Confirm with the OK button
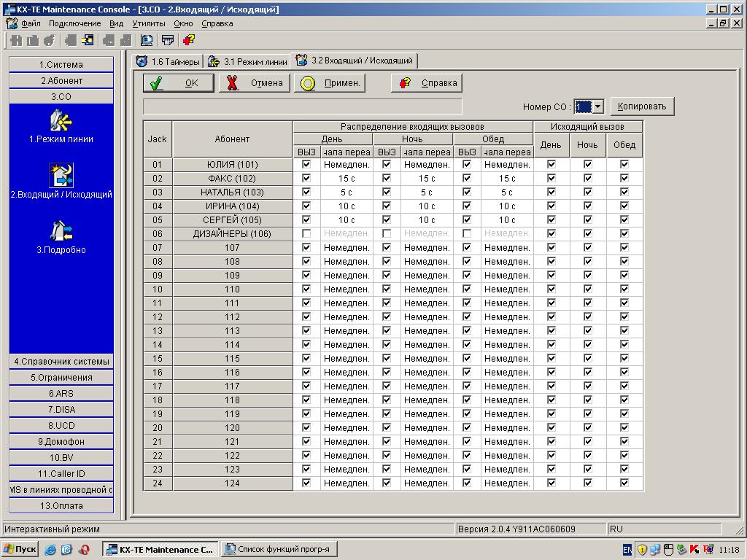 click(x=179, y=83)
